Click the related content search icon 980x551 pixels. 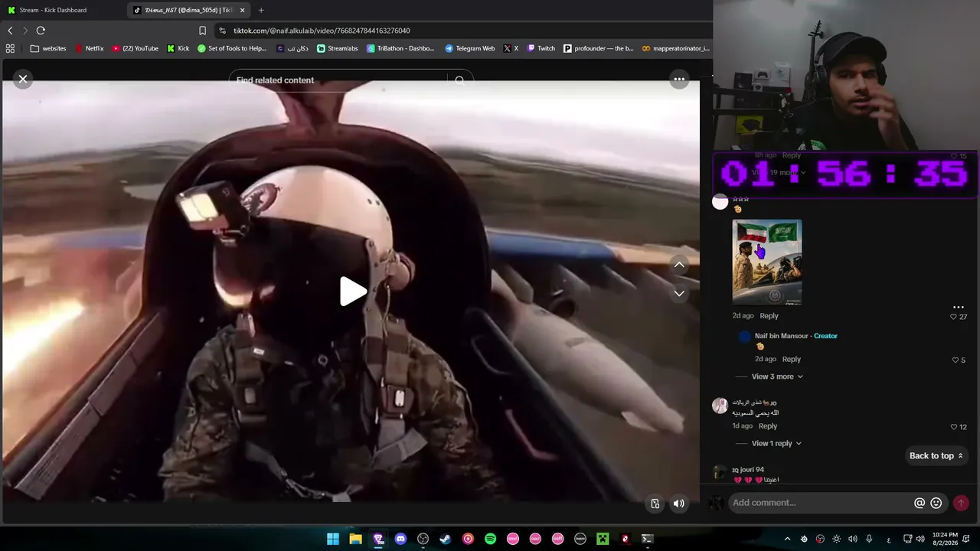coord(459,80)
